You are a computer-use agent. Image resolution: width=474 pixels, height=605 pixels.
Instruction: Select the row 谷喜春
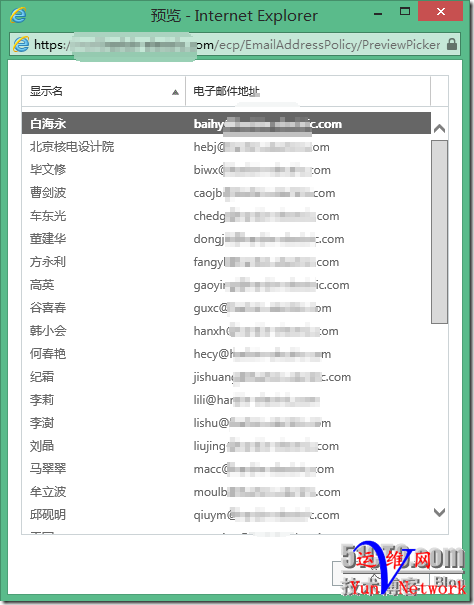point(226,308)
